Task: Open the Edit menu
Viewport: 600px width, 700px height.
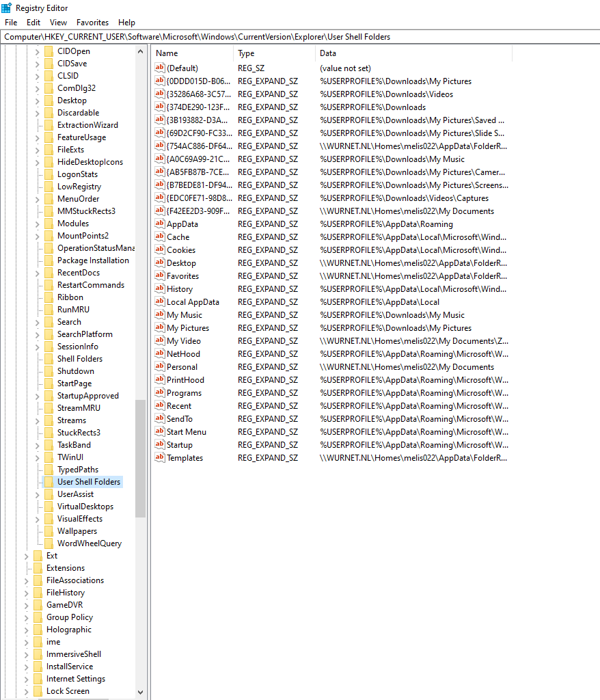Action: [x=33, y=23]
